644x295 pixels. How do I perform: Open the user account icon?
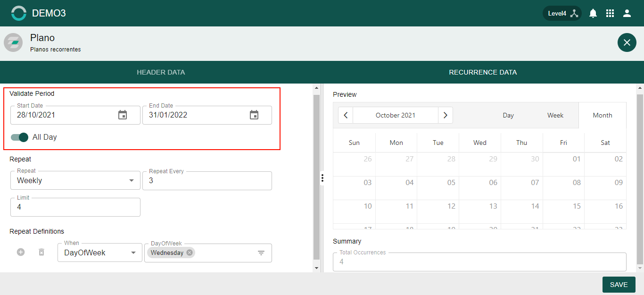point(627,13)
